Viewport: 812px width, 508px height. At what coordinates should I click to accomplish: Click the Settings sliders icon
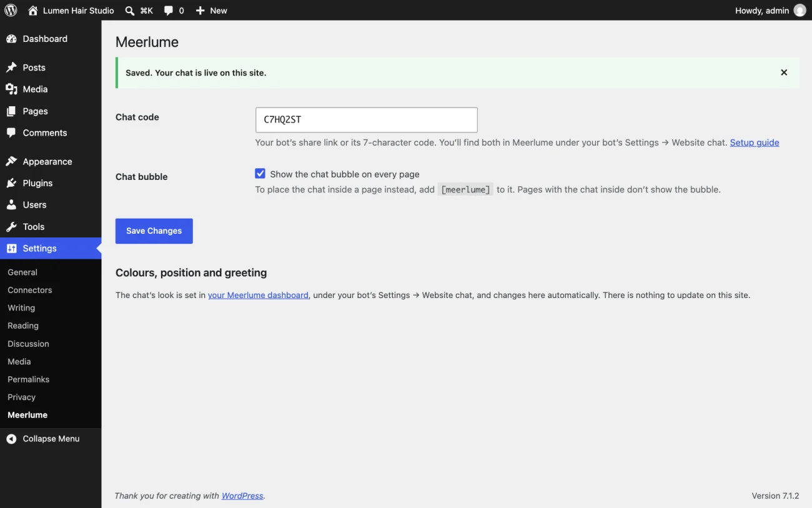point(11,249)
